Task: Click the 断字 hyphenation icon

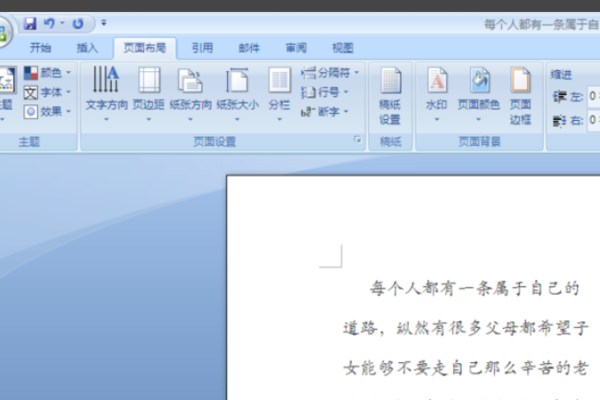Action: pyautogui.click(x=308, y=112)
